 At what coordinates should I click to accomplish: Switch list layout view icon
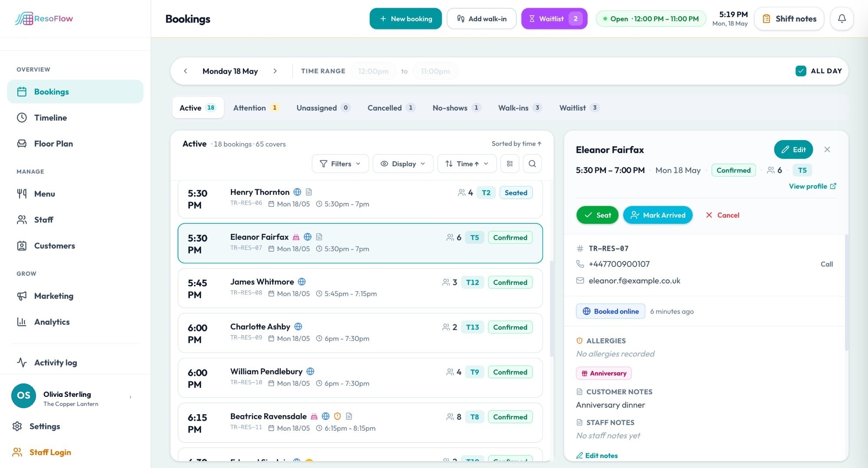[510, 164]
